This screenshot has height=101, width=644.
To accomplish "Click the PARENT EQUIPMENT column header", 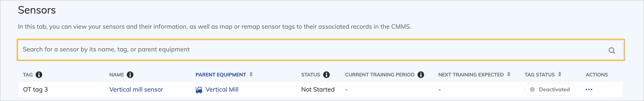I will click(x=220, y=75).
